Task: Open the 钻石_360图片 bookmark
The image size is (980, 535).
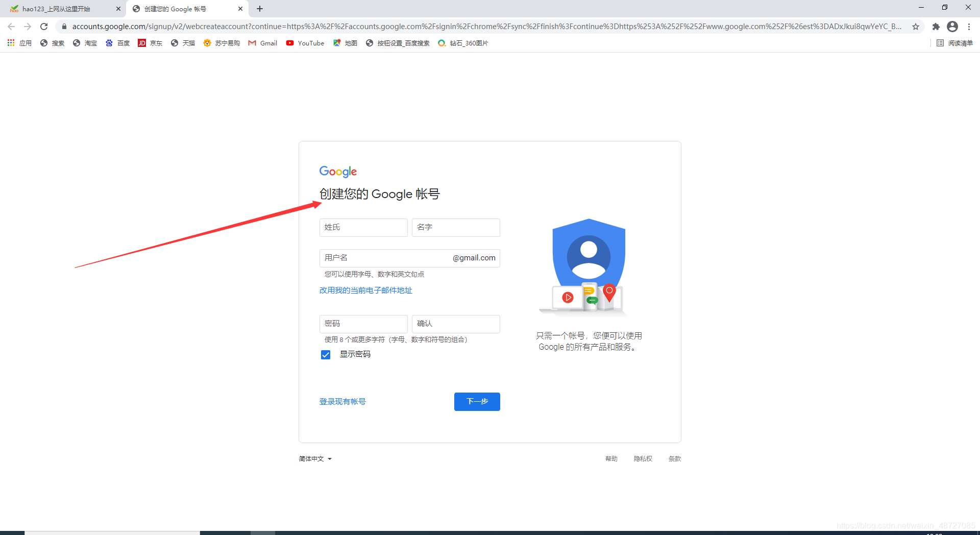Action: 463,43
